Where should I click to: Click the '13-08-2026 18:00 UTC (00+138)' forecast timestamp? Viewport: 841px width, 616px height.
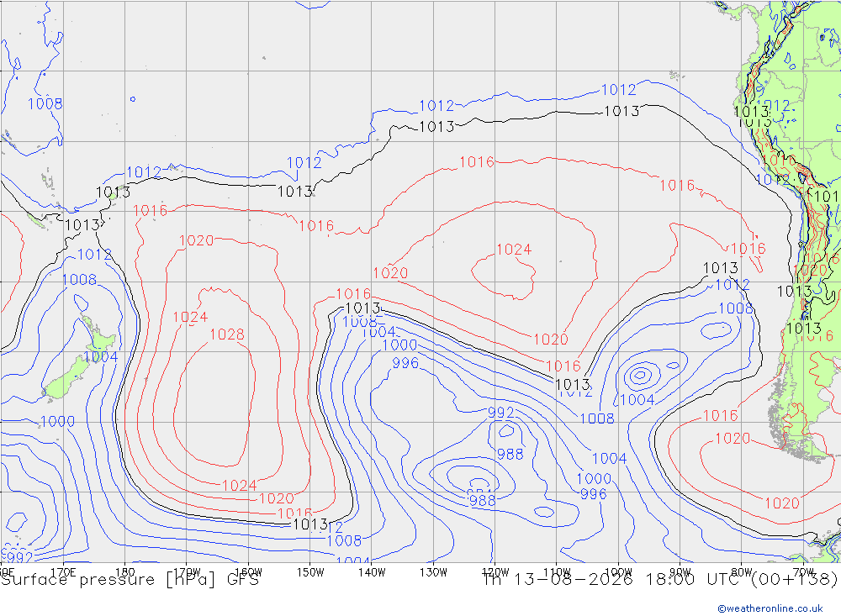(x=675, y=580)
